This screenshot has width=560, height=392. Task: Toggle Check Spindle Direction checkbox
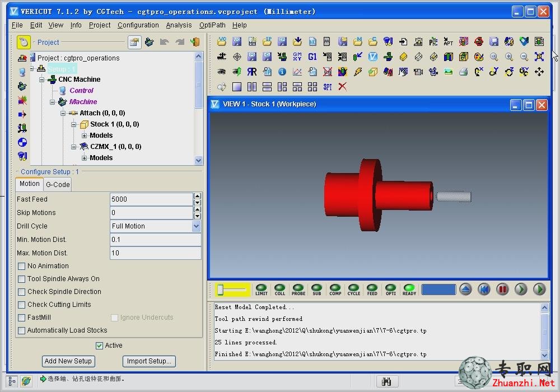(x=21, y=292)
